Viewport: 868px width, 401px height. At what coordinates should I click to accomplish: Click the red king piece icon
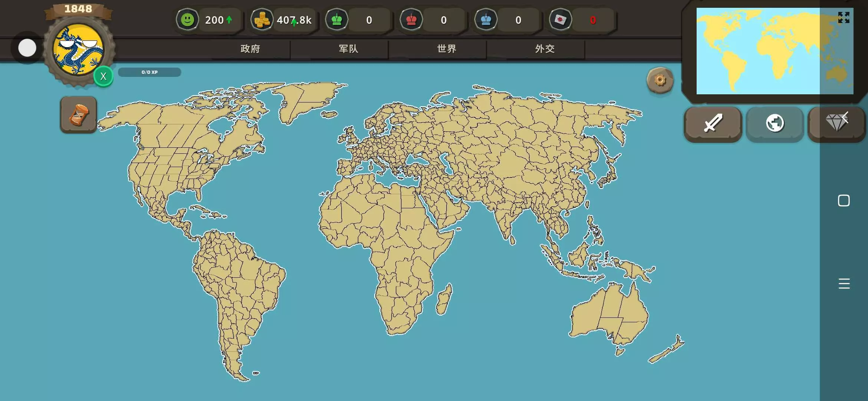[411, 20]
